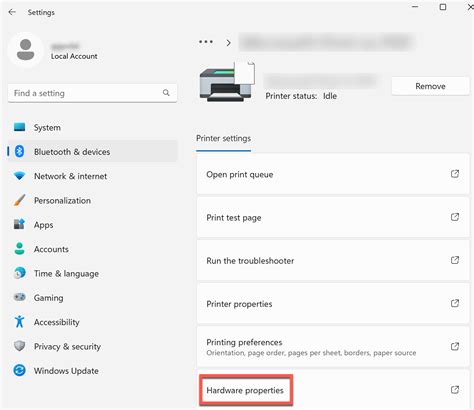
Task: Click the Gaming controller icon
Action: [x=19, y=297]
